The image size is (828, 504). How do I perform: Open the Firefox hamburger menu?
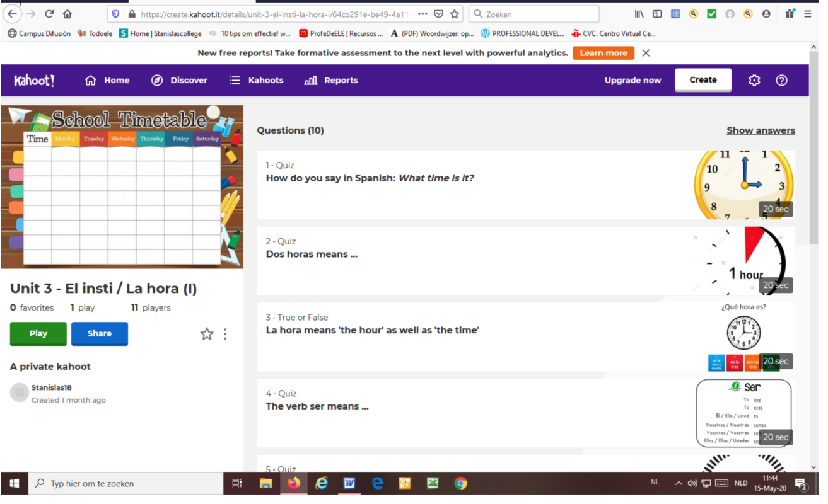point(808,14)
